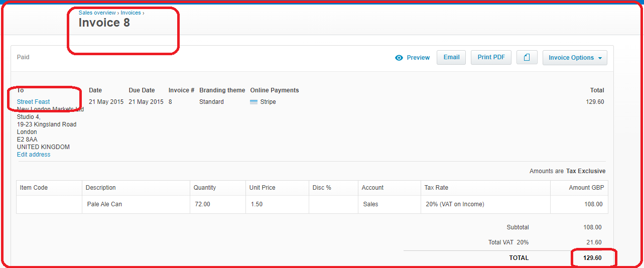644x268 pixels.
Task: Click the Amount GBP column header
Action: coord(579,188)
